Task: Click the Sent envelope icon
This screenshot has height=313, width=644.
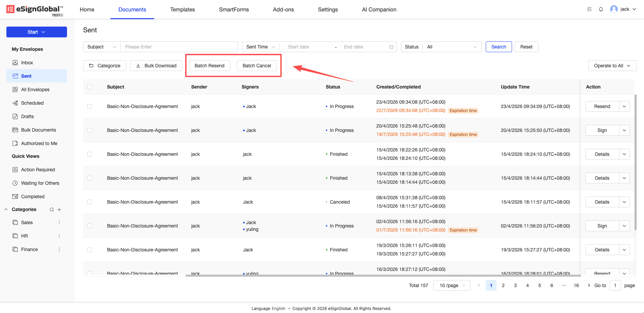Action: pyautogui.click(x=15, y=76)
